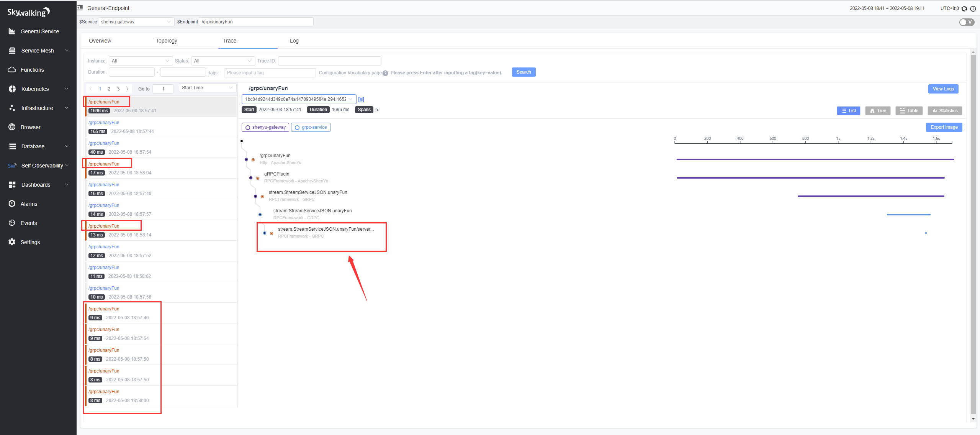The height and width of the screenshot is (435, 980).
Task: Click the refresh icon next to UTC+8:0
Action: tap(964, 8)
